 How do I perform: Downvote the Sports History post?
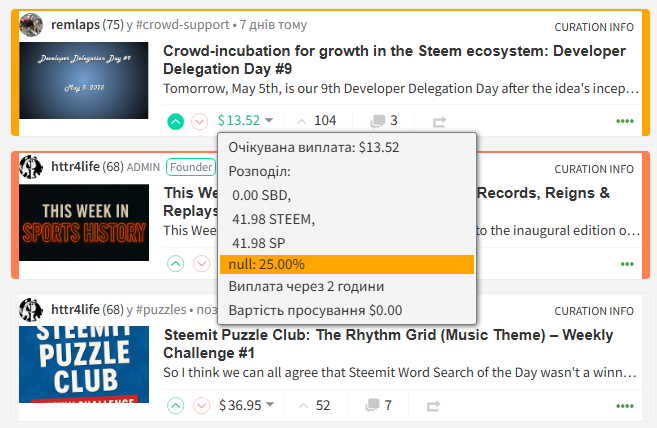coord(202,264)
